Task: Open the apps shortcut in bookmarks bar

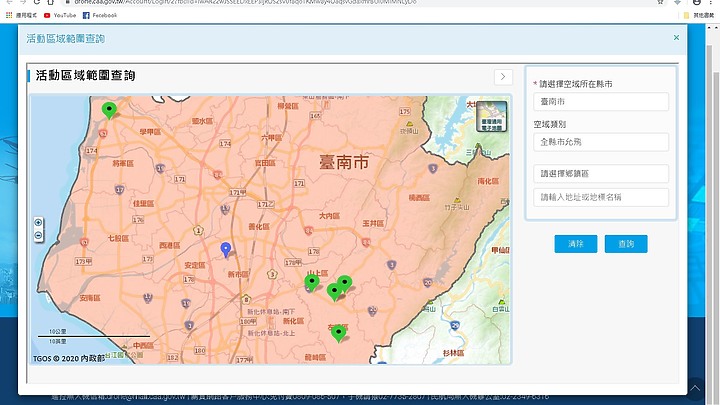Action: click(21, 15)
